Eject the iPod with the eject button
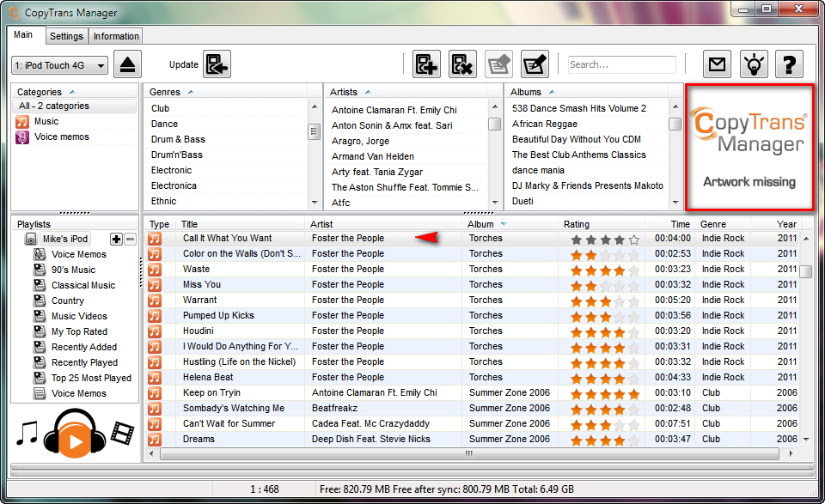Viewport: 825px width, 504px height. tap(127, 64)
